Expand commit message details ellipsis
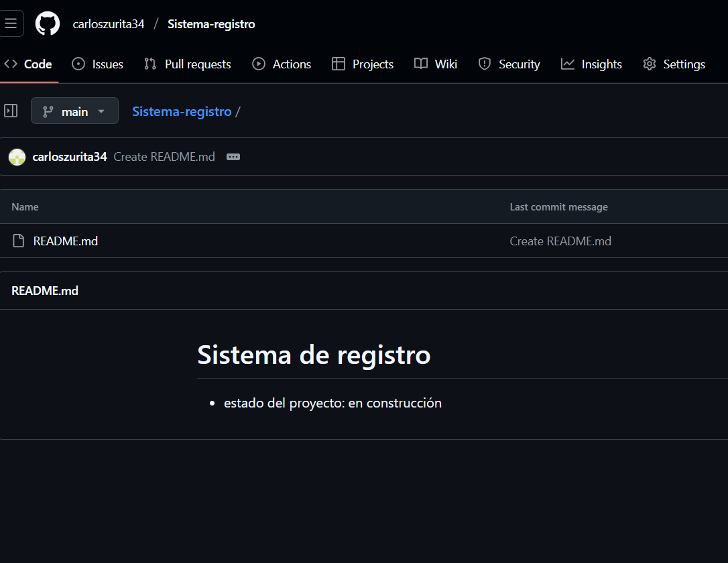The image size is (728, 563). click(x=233, y=157)
